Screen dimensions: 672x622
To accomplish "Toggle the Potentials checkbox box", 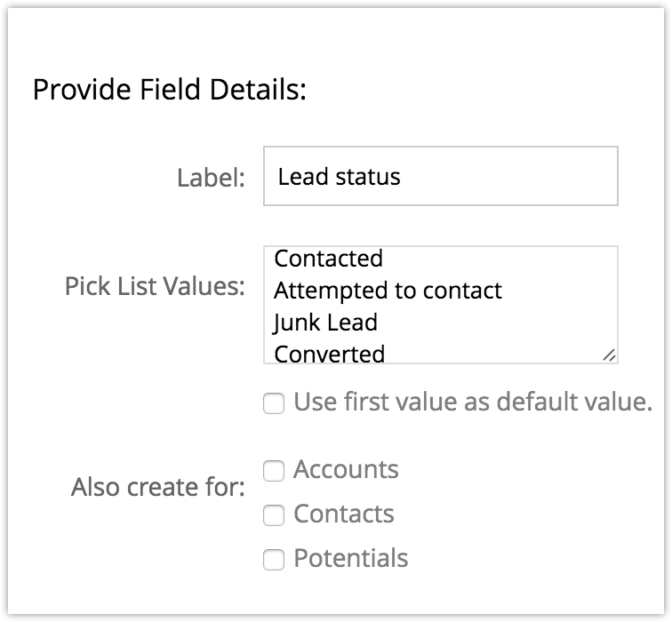I will [275, 560].
